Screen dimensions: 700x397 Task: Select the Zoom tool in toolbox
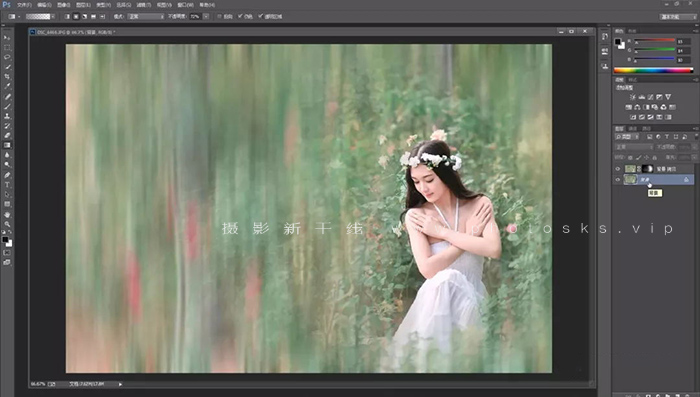(x=7, y=224)
